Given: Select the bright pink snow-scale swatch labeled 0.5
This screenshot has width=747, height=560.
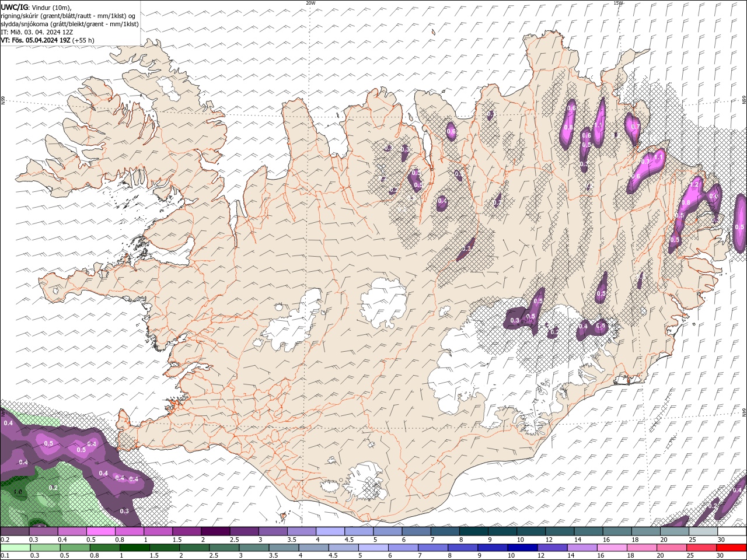Looking at the screenshot, I should pyautogui.click(x=100, y=531).
